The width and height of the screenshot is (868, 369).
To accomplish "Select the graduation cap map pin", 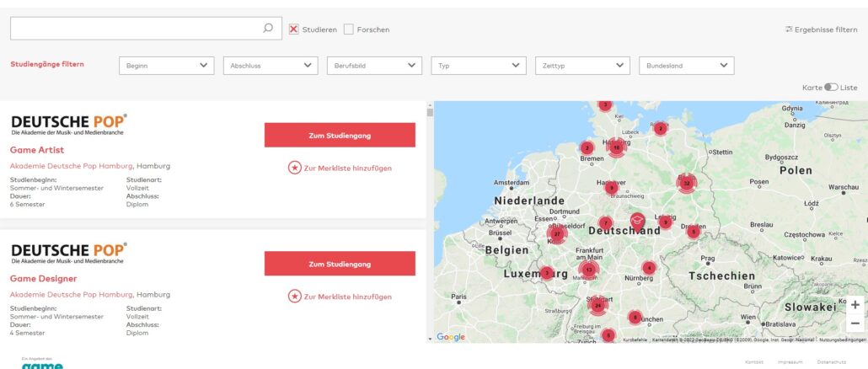I will 637,222.
